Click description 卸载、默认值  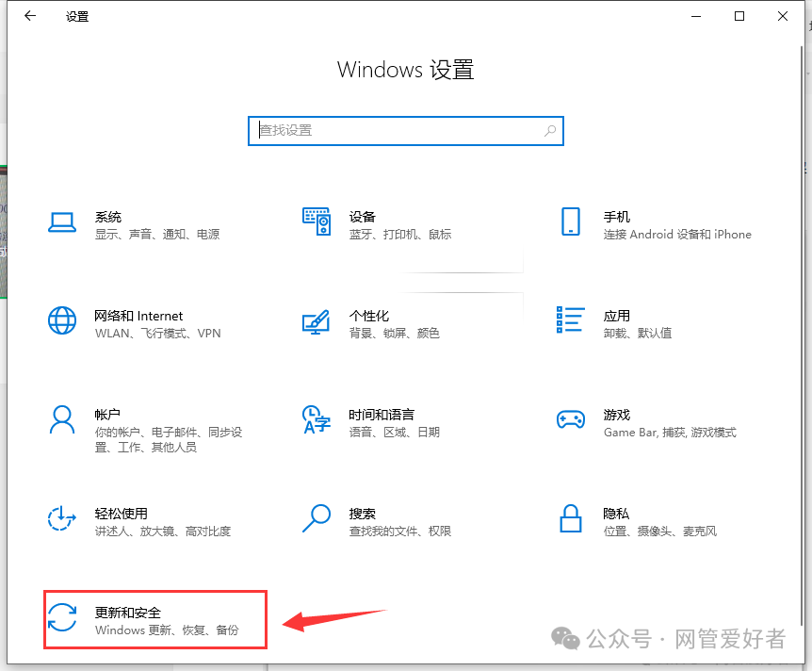pyautogui.click(x=638, y=334)
